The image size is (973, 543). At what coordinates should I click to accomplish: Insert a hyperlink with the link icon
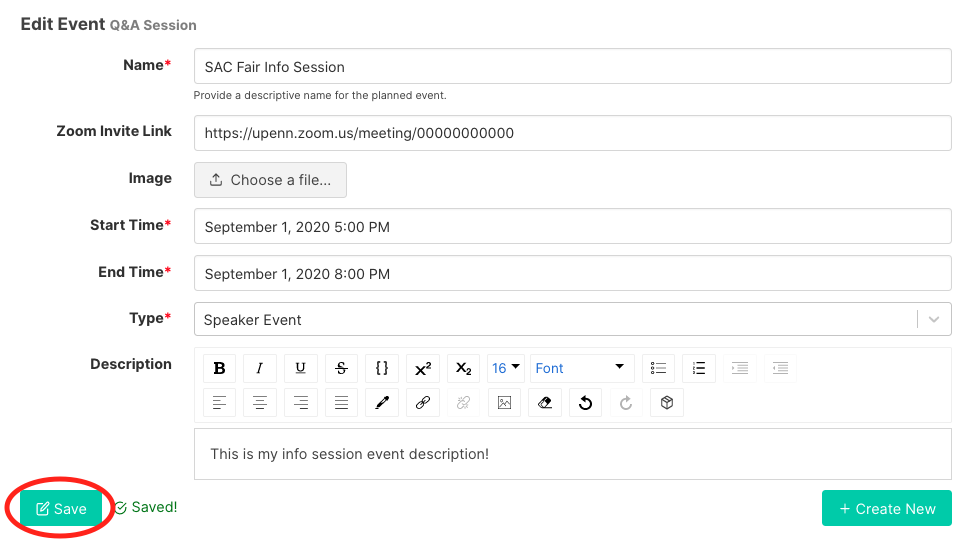423,403
